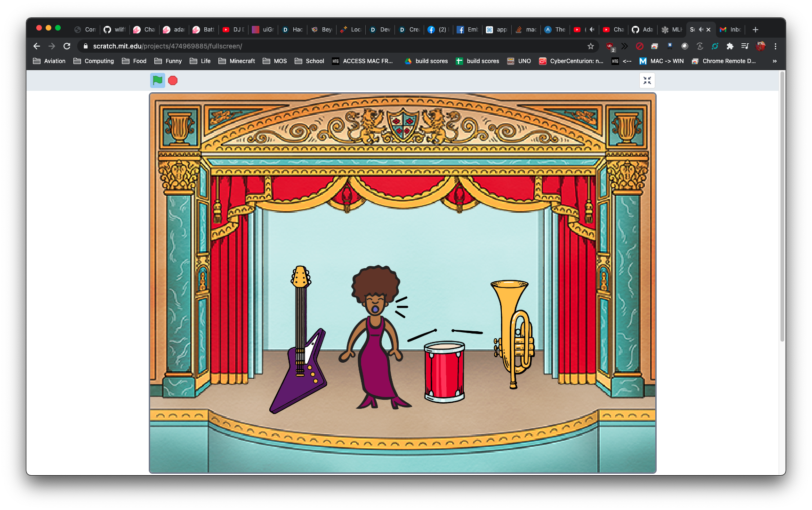Switch to the Inbox Gmail tab

click(x=731, y=30)
